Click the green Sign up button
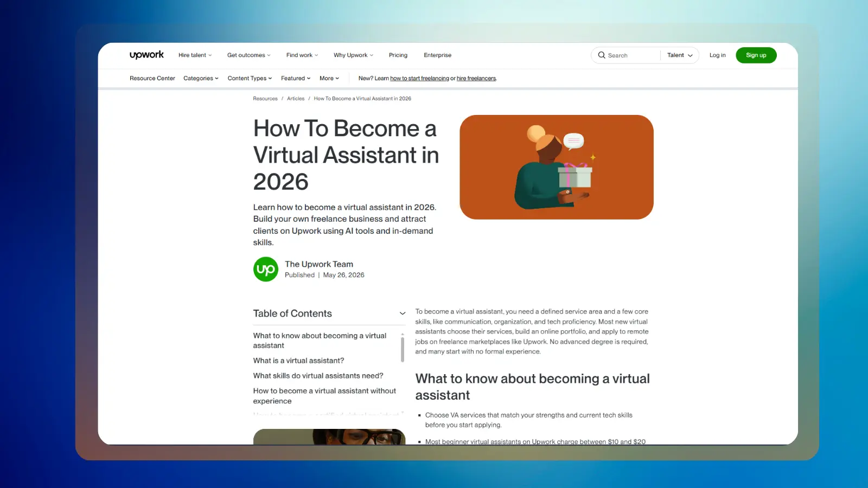This screenshot has height=488, width=868. tap(756, 55)
